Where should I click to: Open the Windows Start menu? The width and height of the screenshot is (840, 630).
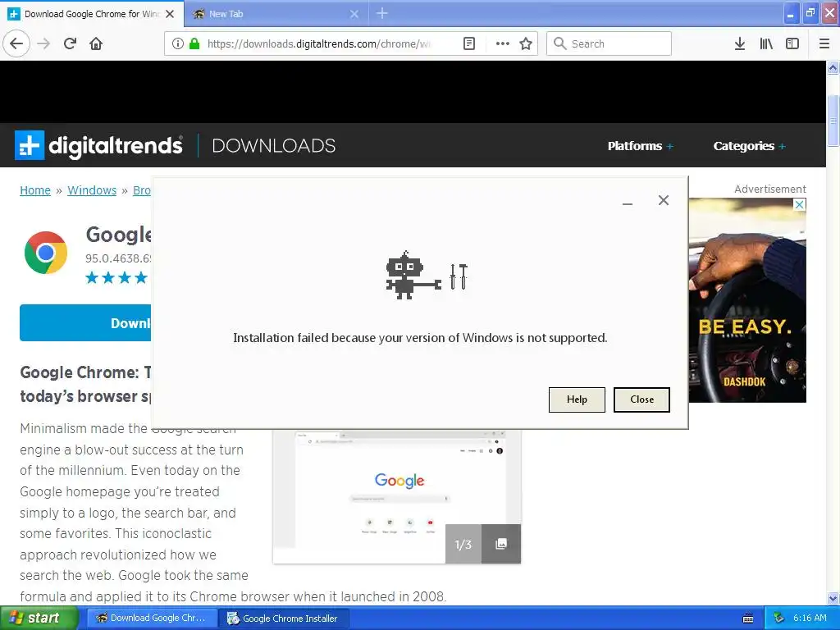tap(39, 619)
